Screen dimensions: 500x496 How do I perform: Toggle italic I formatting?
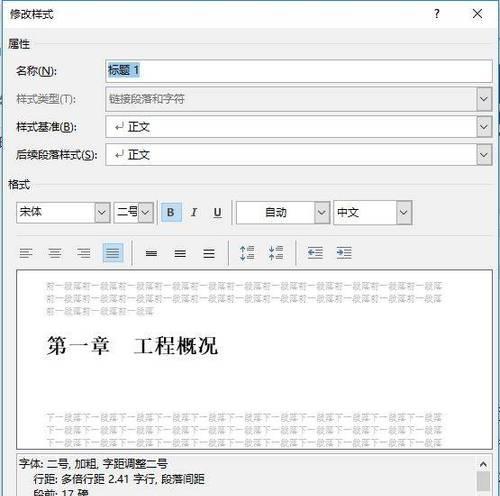pyautogui.click(x=194, y=212)
